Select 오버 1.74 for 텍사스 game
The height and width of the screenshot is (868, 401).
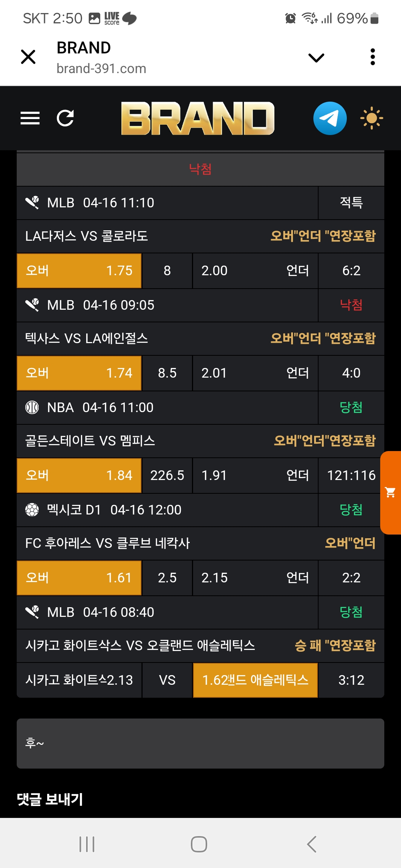point(79,373)
